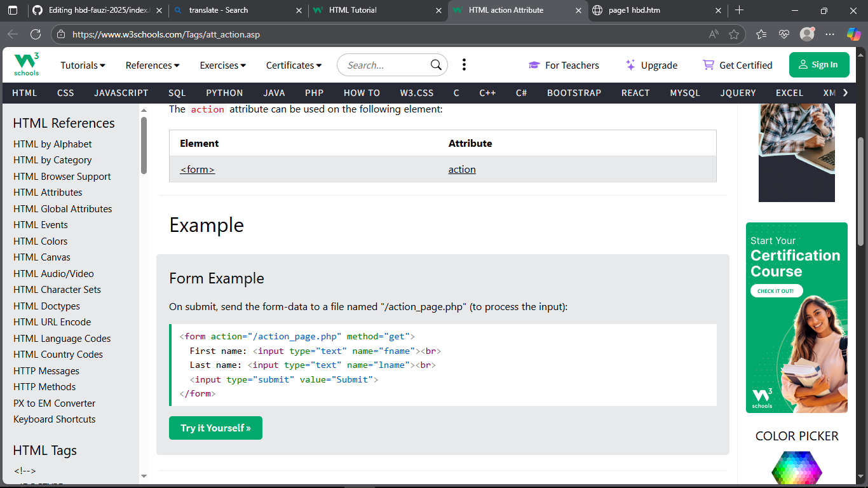Open the Copilot icon in browser toolbar
This screenshot has width=868, height=488.
[853, 34]
